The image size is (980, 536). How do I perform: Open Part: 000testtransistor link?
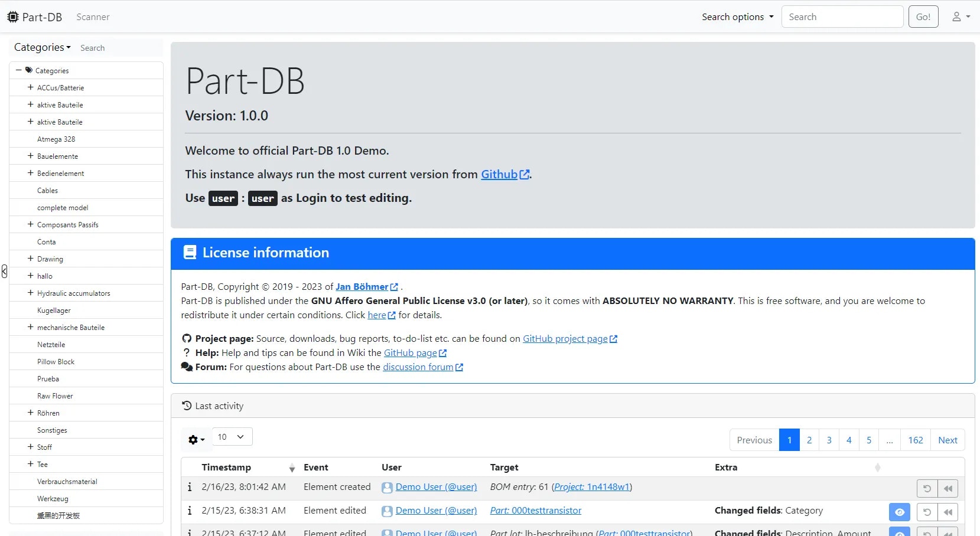click(536, 511)
